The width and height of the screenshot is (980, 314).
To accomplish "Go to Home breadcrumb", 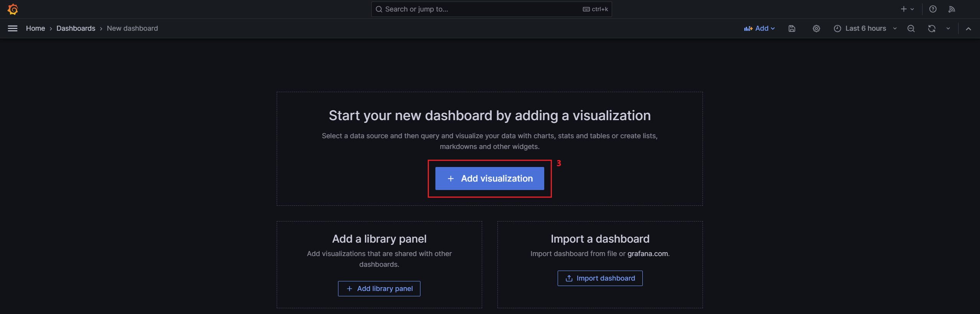I will click(x=35, y=28).
